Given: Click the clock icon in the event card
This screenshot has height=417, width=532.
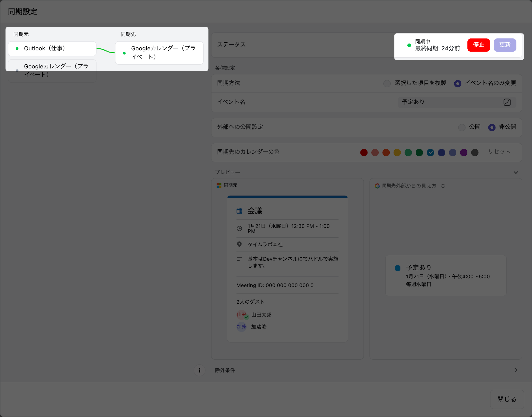Looking at the screenshot, I should coord(239,229).
